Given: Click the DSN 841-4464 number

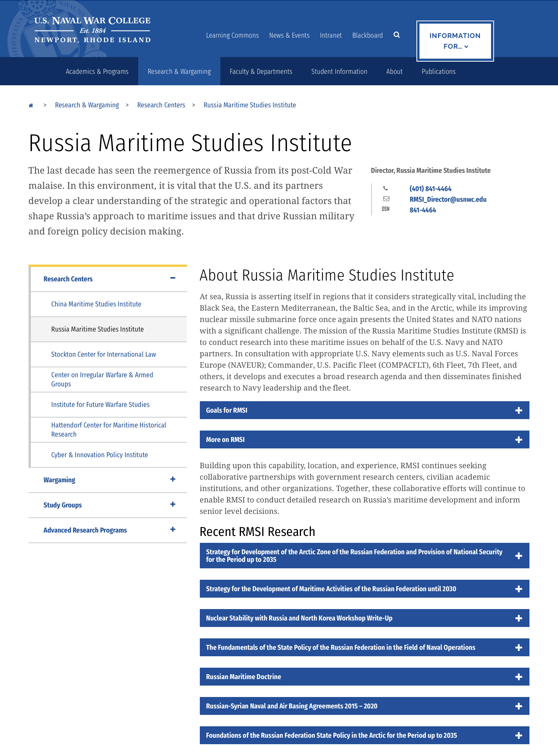Looking at the screenshot, I should [423, 210].
